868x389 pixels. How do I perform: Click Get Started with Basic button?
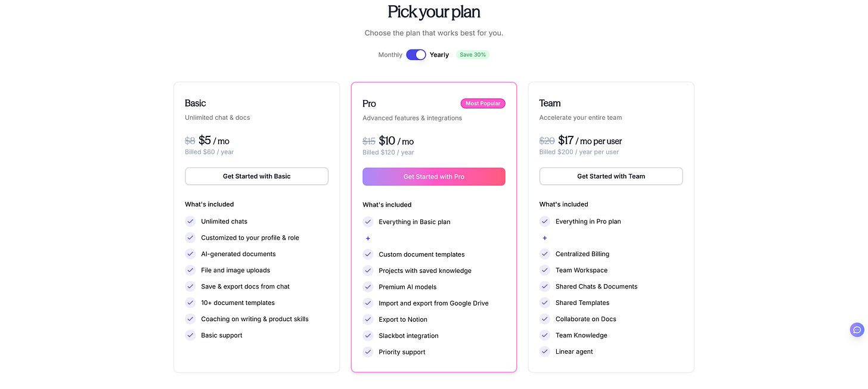(x=256, y=176)
